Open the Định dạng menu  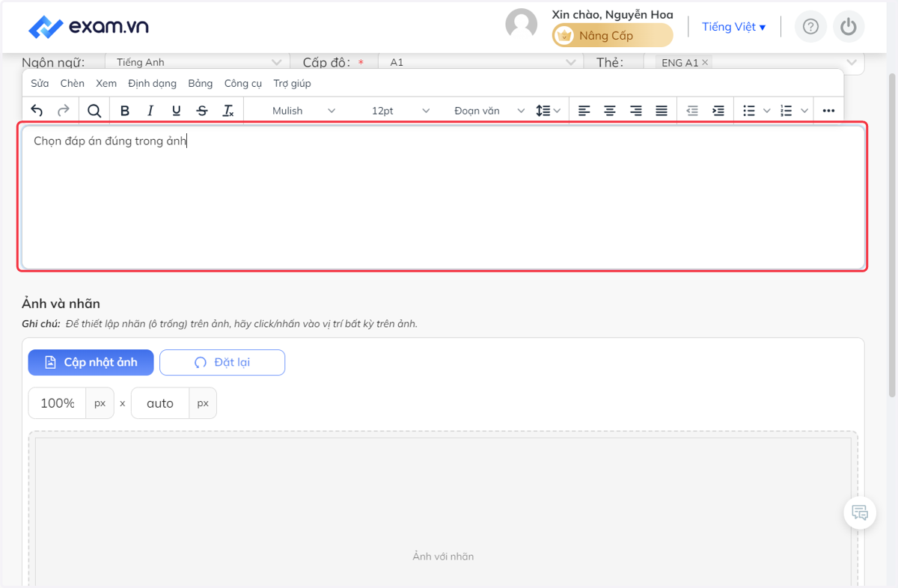[152, 84]
